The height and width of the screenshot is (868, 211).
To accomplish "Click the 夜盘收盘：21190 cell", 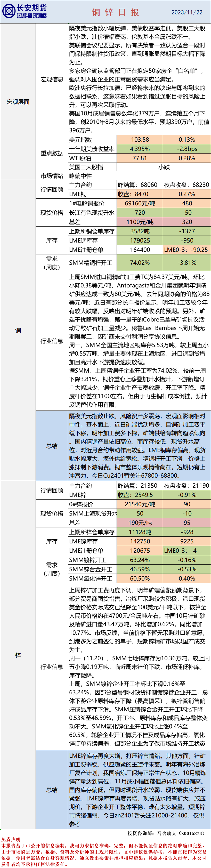I will (x=187, y=486).
